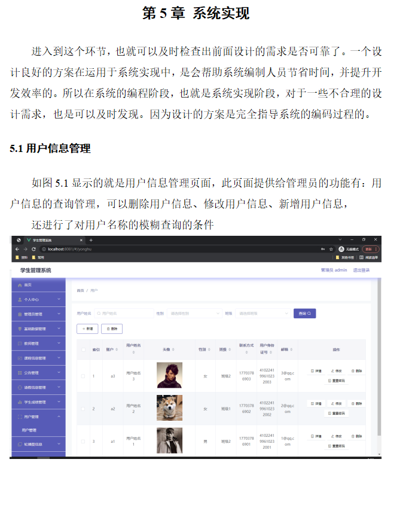The height and width of the screenshot is (532, 409).
Task: Click the 删除 button above the table
Action: (x=112, y=329)
